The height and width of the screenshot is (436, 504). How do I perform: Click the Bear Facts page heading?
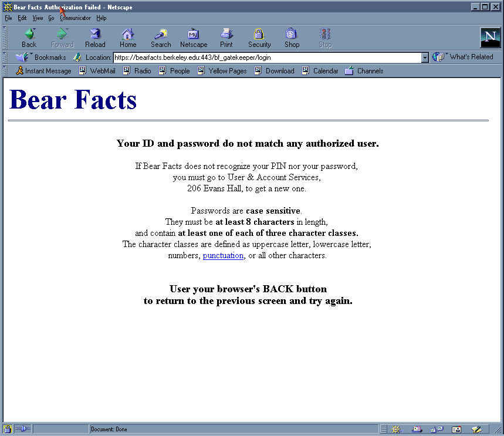(73, 100)
